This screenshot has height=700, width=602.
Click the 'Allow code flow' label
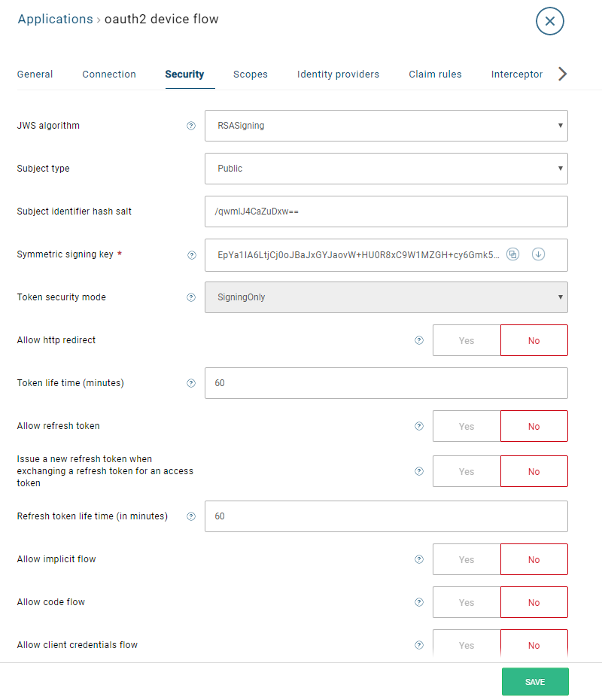51,602
